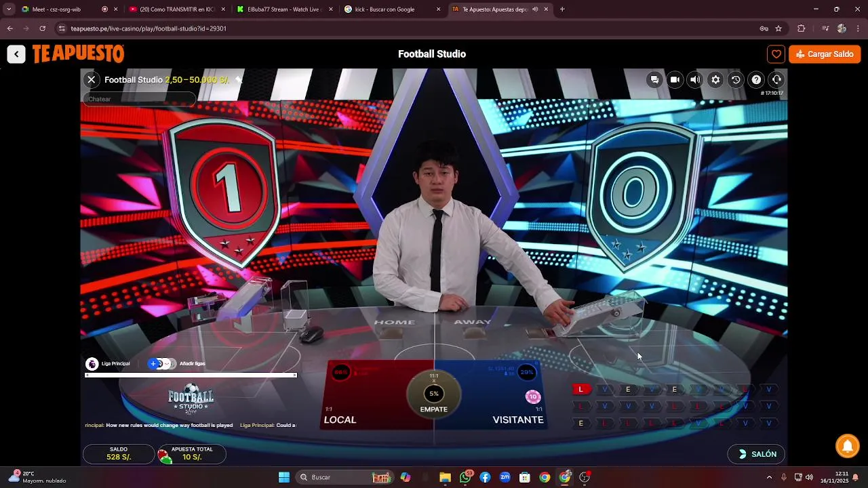Viewport: 868px width, 488px height.
Task: Open Zoom from taskbar
Action: (505, 477)
